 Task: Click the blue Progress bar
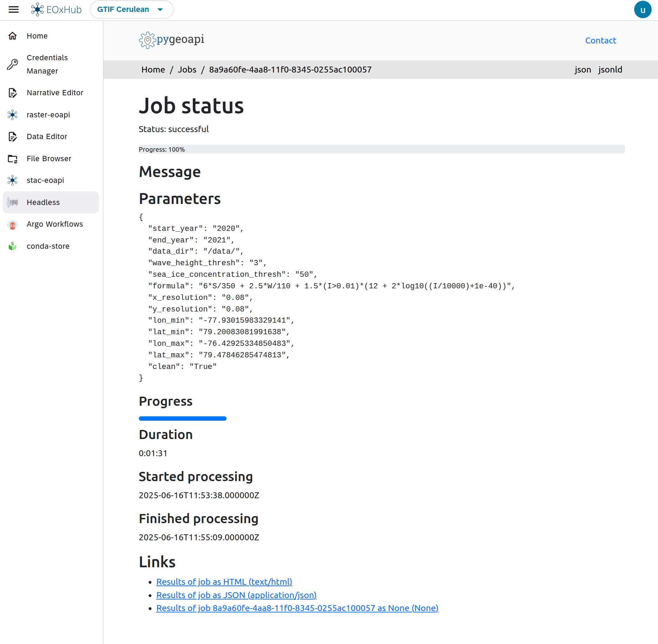pyautogui.click(x=182, y=418)
